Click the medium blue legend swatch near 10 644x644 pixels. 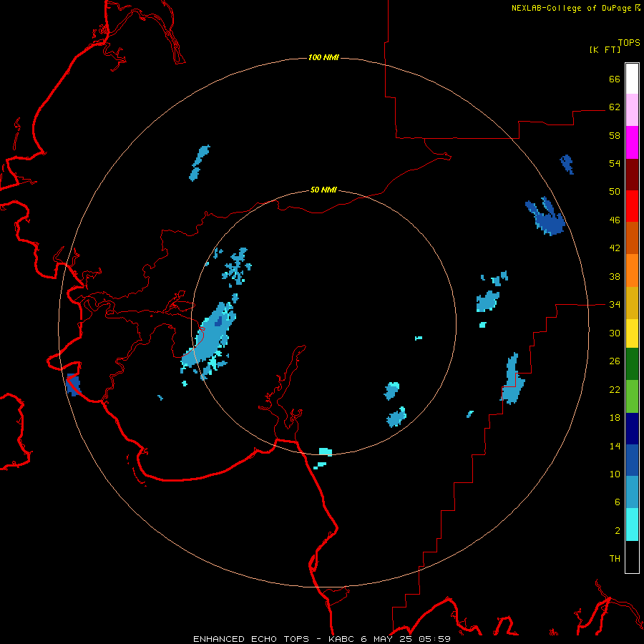[x=632, y=460]
